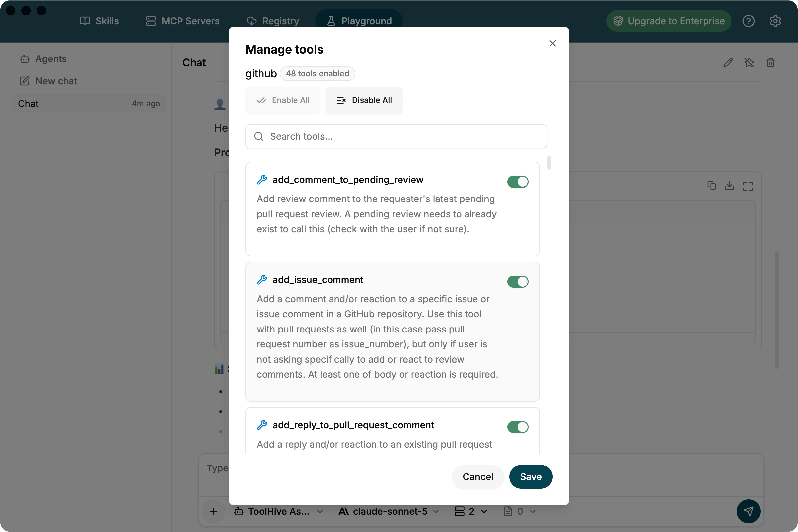Click the bar chart emoji in chat

(x=219, y=369)
